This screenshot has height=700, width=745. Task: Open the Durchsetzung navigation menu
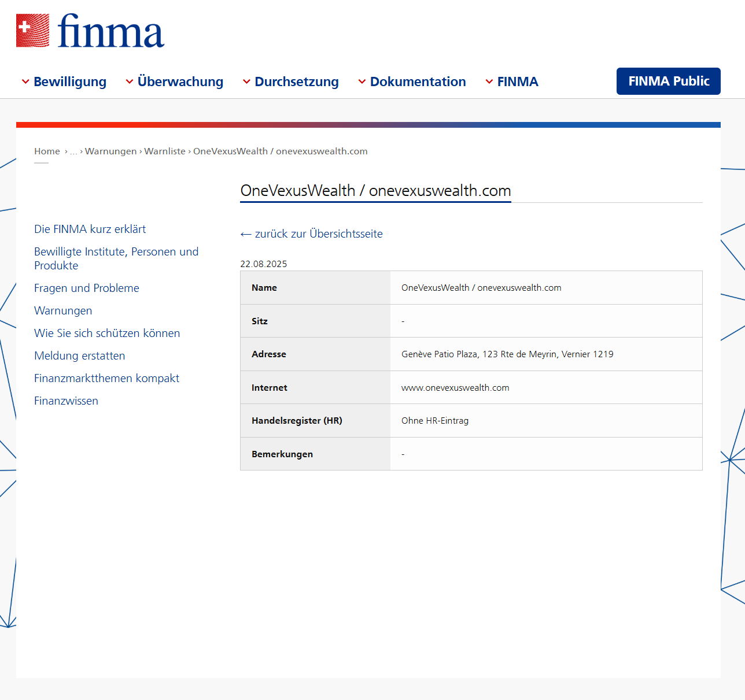297,82
